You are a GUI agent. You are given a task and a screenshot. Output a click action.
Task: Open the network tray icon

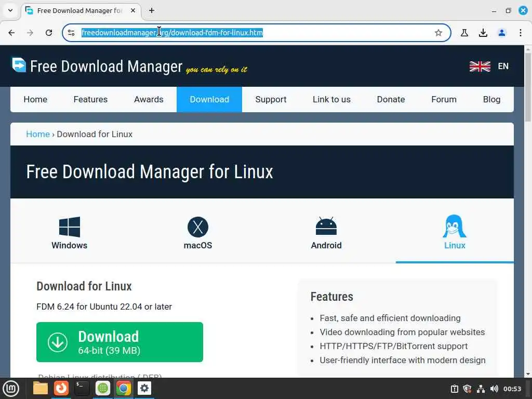[x=481, y=389]
